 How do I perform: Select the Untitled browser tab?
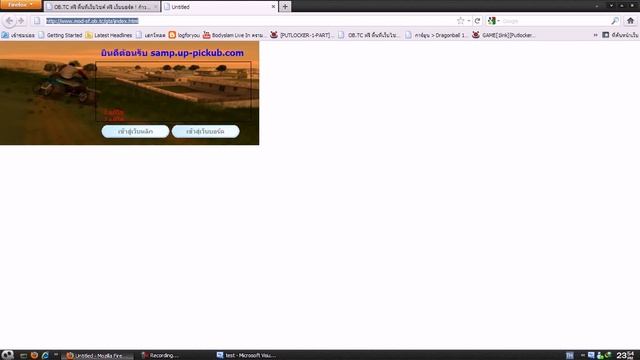[220, 7]
